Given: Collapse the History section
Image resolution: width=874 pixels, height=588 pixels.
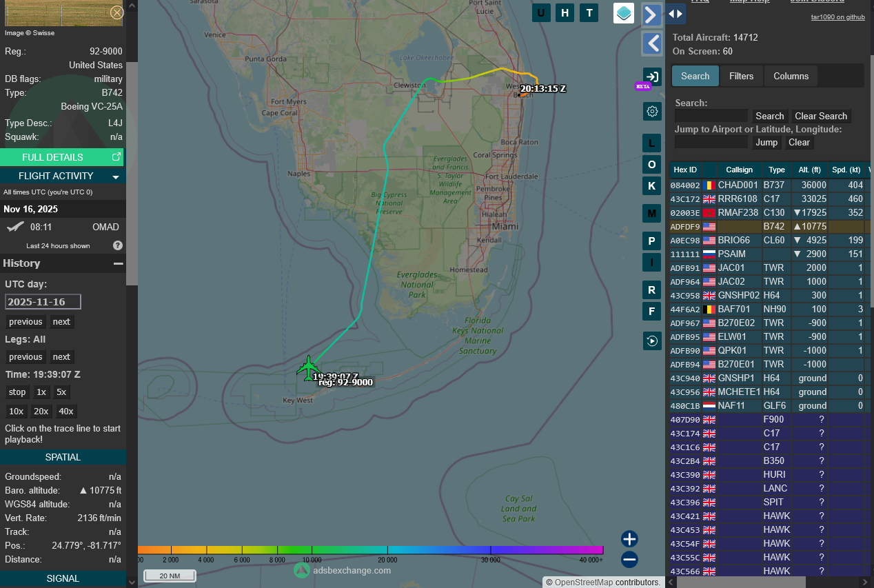Looking at the screenshot, I should tap(118, 263).
